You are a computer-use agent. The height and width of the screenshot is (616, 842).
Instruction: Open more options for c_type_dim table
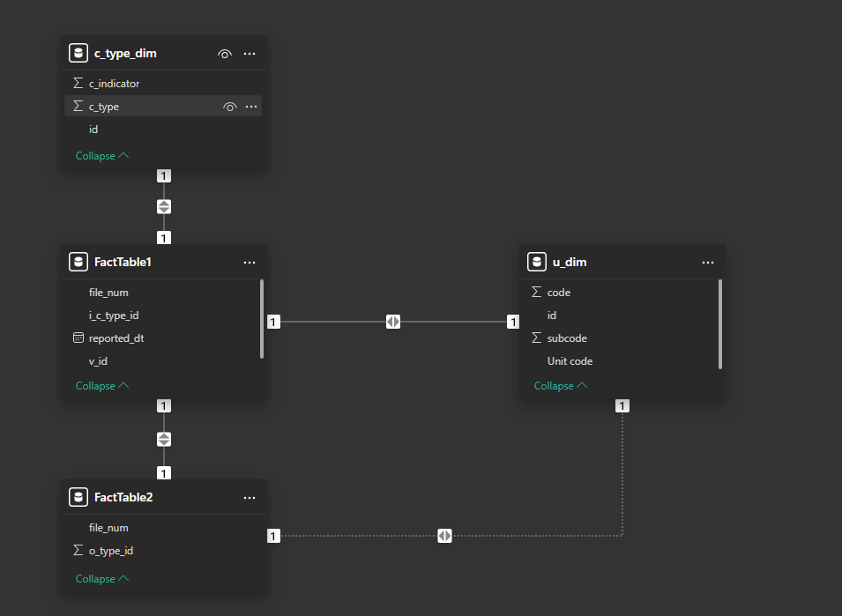[x=250, y=54]
